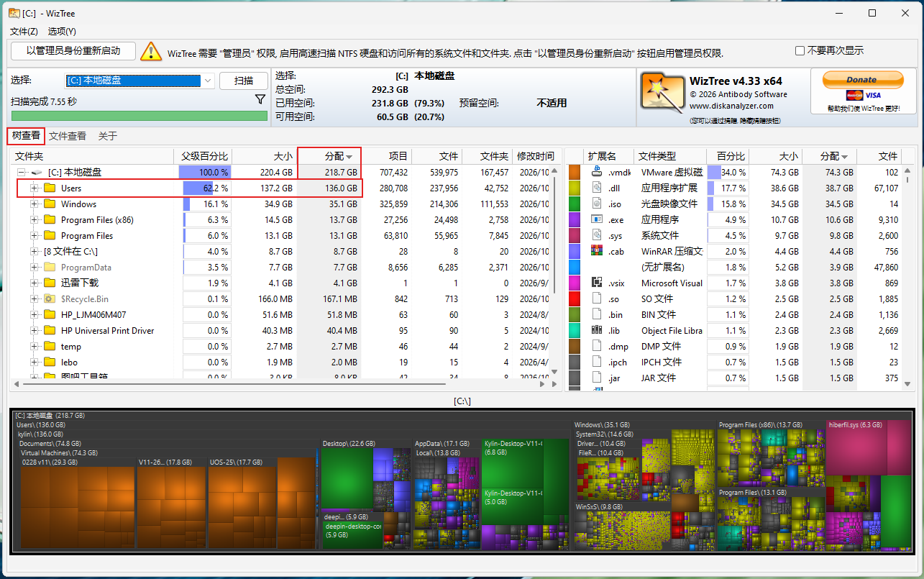This screenshot has width=924, height=579.
Task: Collapse the C: 本地磁盘 root node
Action: (x=21, y=173)
